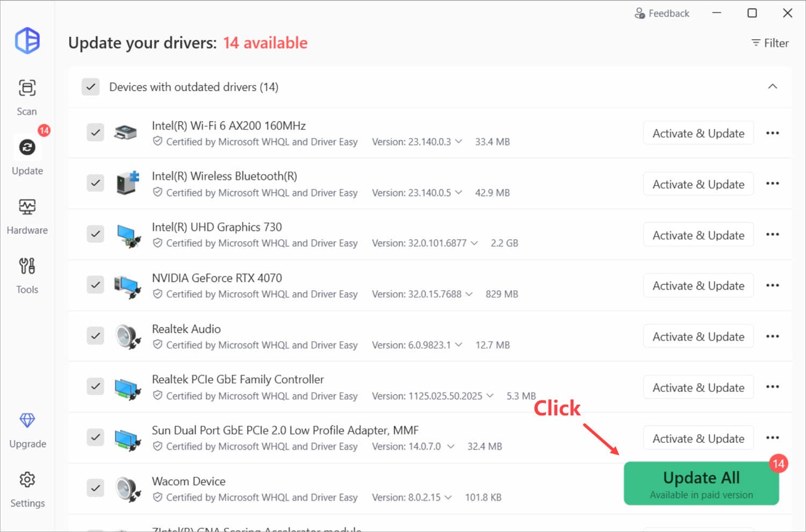The image size is (806, 532).
Task: Toggle the Devices with outdated drivers checkbox
Action: pos(91,87)
